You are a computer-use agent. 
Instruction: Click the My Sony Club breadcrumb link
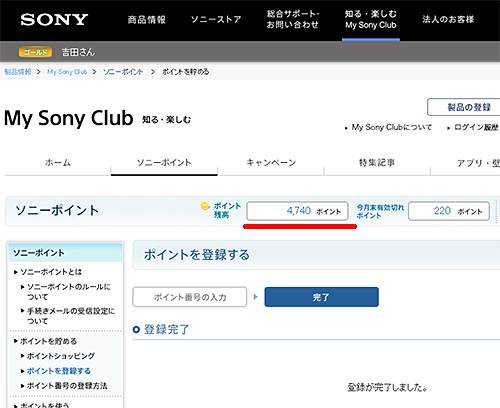pos(67,72)
